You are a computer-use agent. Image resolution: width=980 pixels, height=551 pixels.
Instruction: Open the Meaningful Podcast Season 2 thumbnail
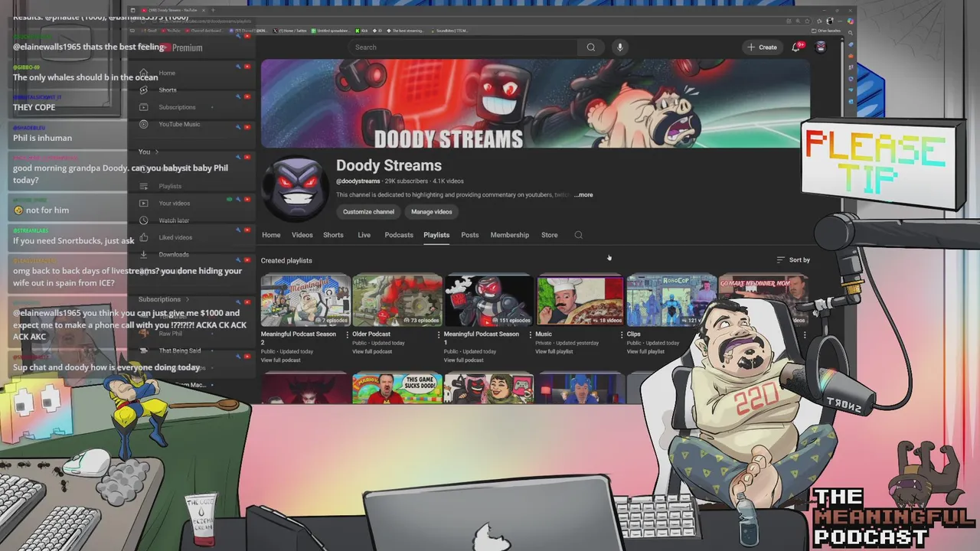[305, 302]
